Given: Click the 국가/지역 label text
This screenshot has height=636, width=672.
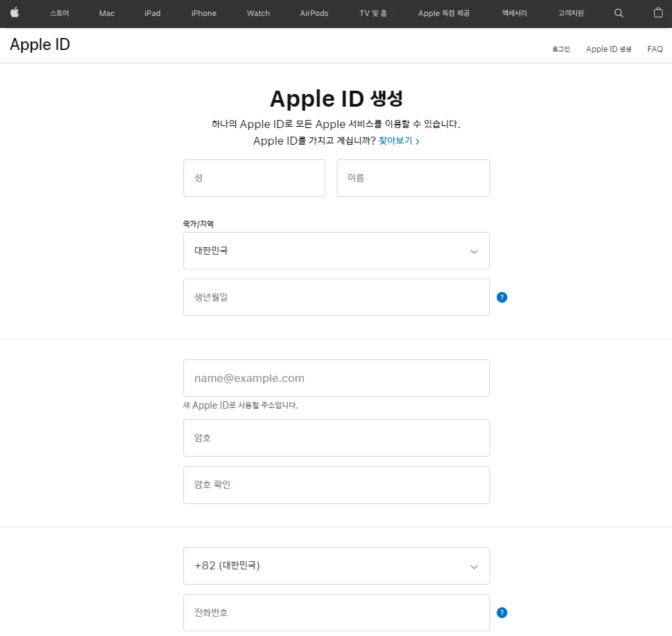Looking at the screenshot, I should click(x=198, y=224).
